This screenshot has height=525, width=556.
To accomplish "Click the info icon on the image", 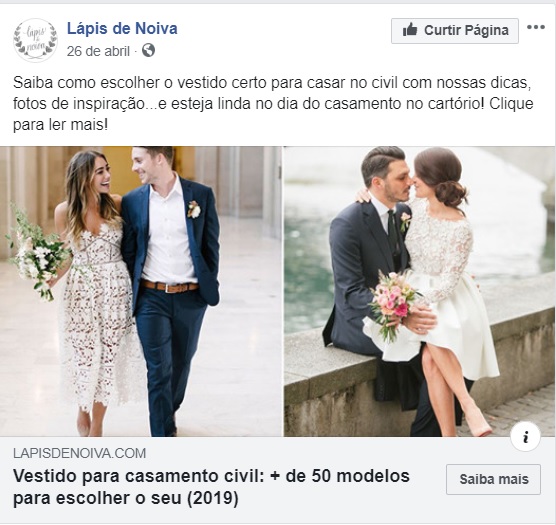I will click(x=526, y=436).
